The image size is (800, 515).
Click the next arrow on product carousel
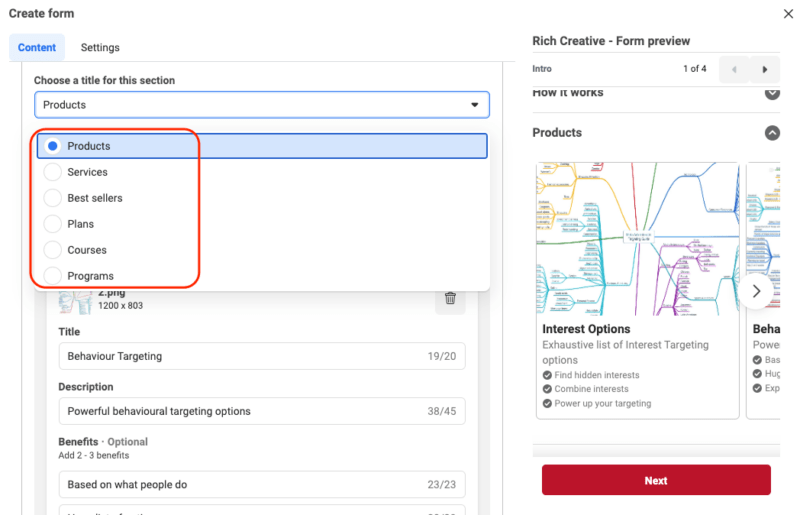coord(756,291)
